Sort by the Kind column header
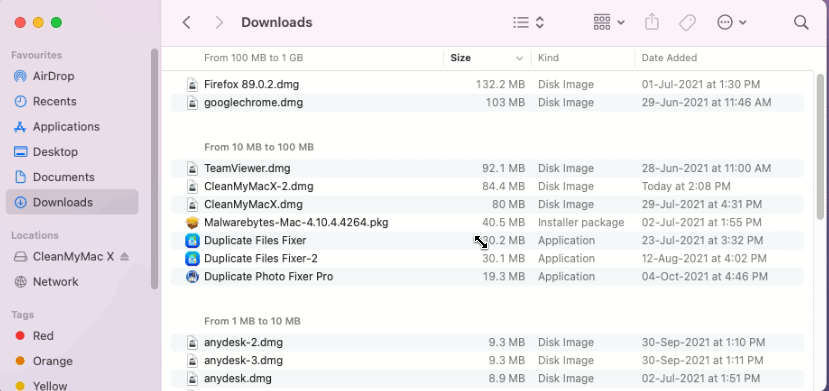This screenshot has width=829, height=391. [548, 58]
